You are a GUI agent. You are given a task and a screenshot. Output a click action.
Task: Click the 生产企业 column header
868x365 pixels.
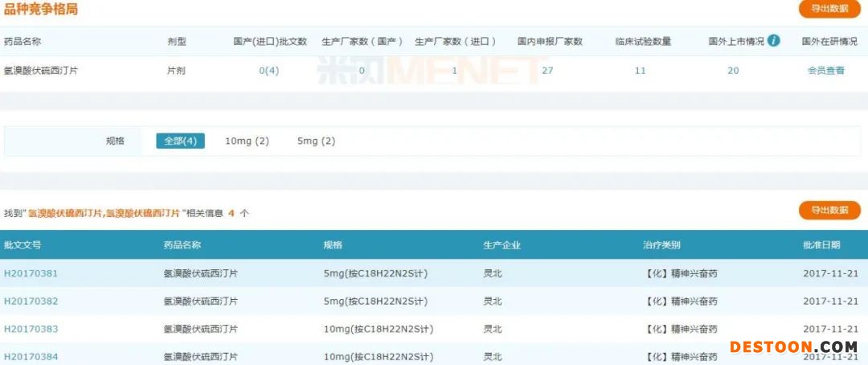tap(502, 245)
